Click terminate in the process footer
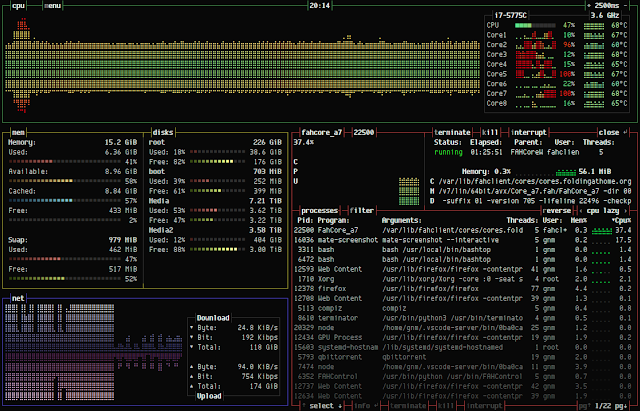The width and height of the screenshot is (640, 411). 408,406
